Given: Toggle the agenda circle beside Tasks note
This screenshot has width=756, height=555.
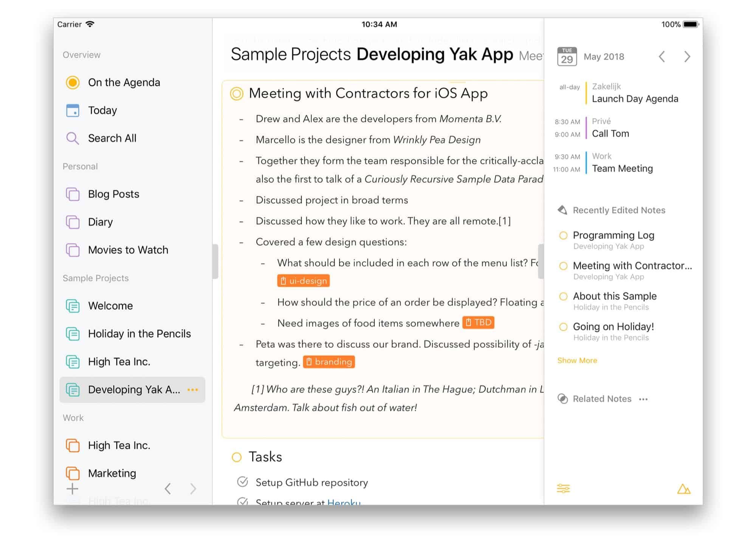Looking at the screenshot, I should click(x=237, y=457).
